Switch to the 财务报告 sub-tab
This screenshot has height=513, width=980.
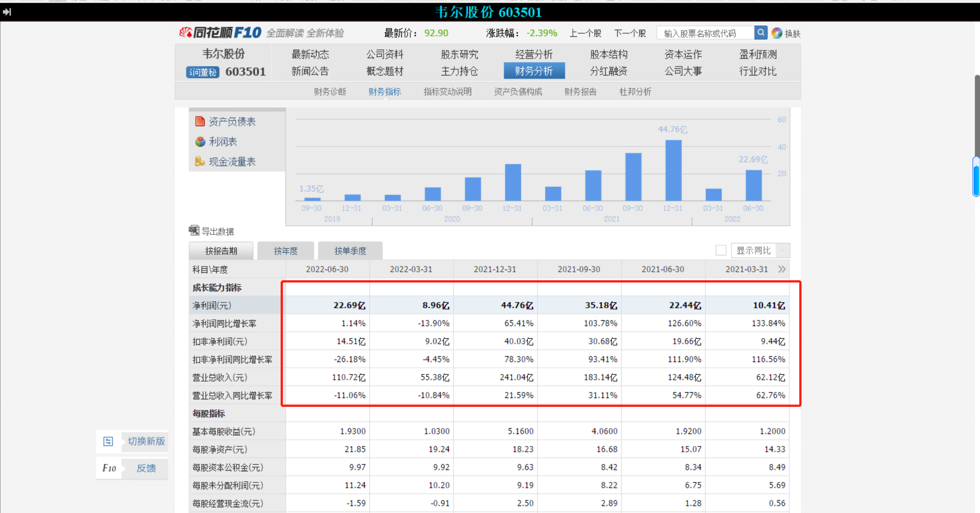pos(581,91)
